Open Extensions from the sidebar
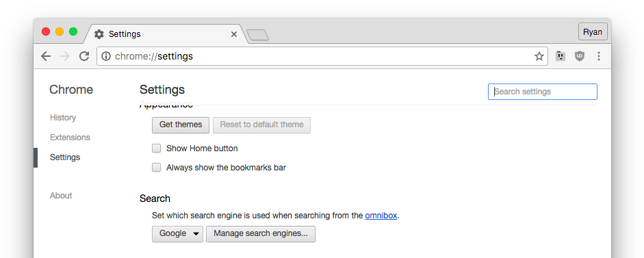Image resolution: width=644 pixels, height=258 pixels. [70, 138]
